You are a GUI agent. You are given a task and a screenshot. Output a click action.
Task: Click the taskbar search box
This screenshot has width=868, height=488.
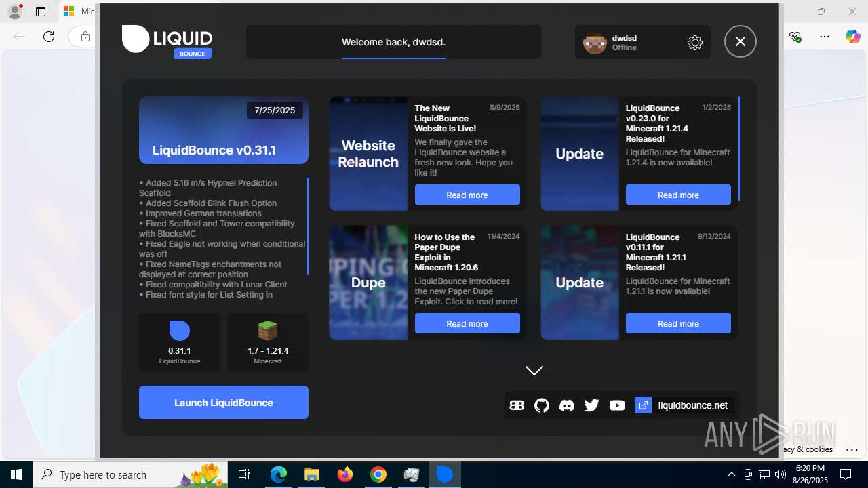[132, 474]
